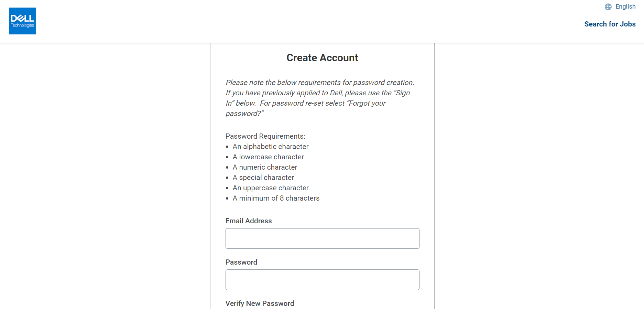Click into the Password input box
Image resolution: width=644 pixels, height=309 pixels.
322,280
